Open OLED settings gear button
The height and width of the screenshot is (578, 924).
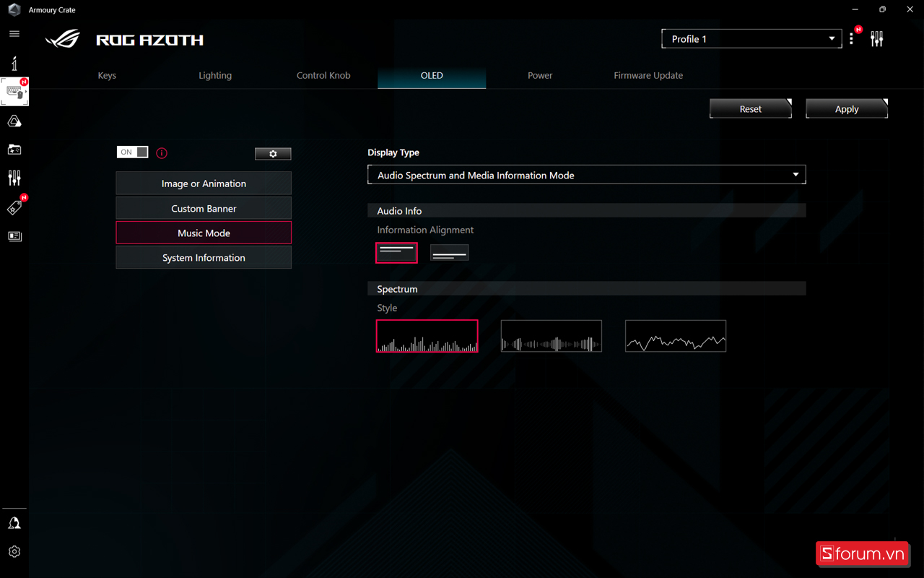click(x=273, y=154)
